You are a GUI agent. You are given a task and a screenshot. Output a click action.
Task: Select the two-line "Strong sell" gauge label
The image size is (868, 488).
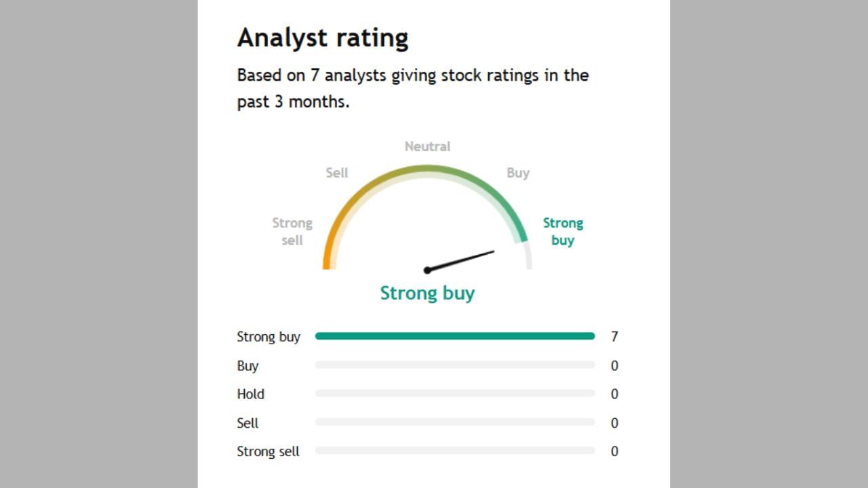click(292, 232)
